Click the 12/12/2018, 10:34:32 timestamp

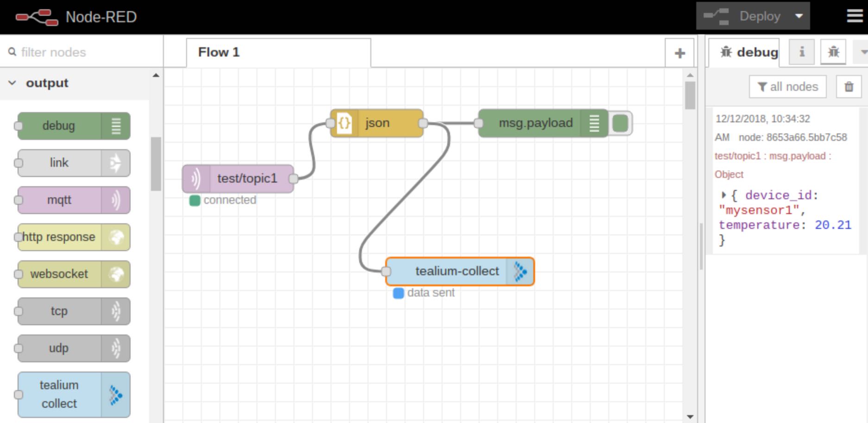click(762, 119)
